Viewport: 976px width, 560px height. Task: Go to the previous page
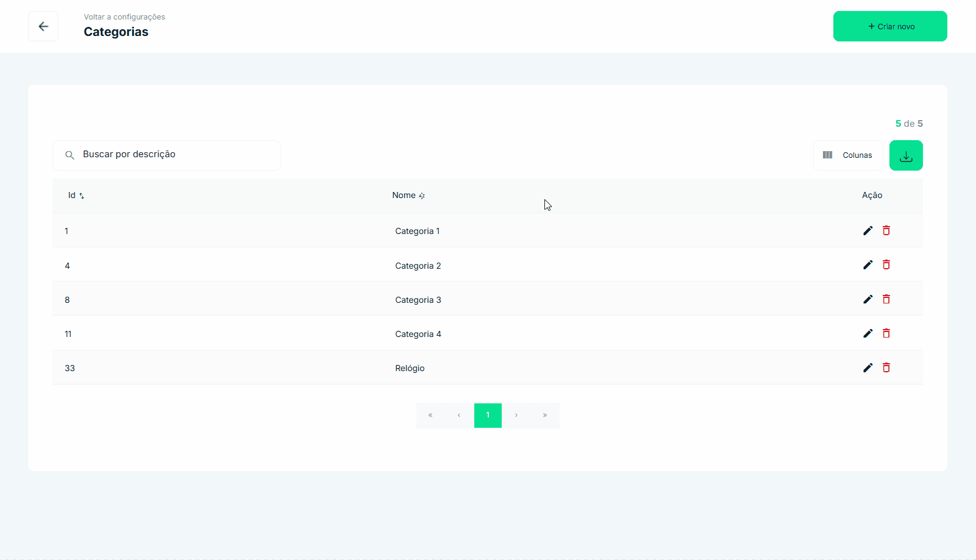tap(459, 416)
